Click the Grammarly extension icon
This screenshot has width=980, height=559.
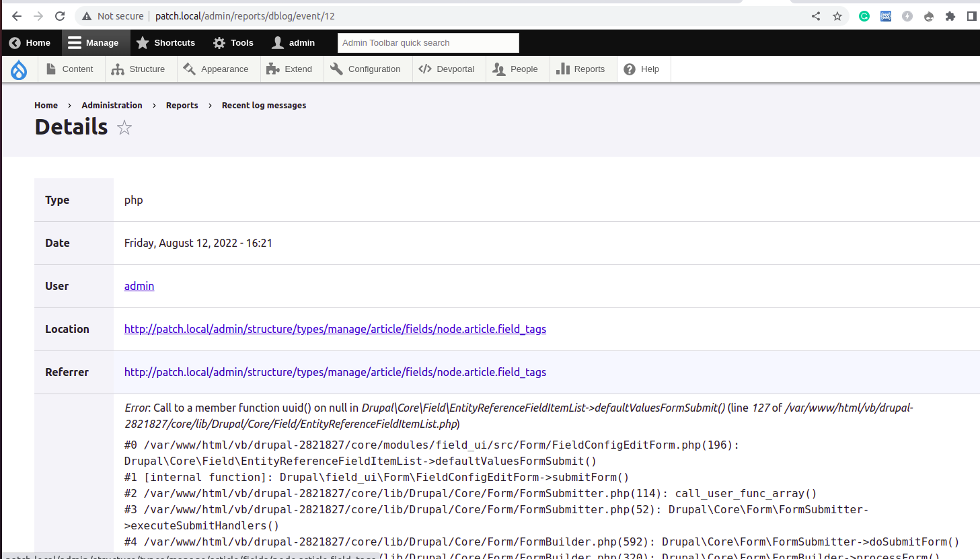coord(864,15)
